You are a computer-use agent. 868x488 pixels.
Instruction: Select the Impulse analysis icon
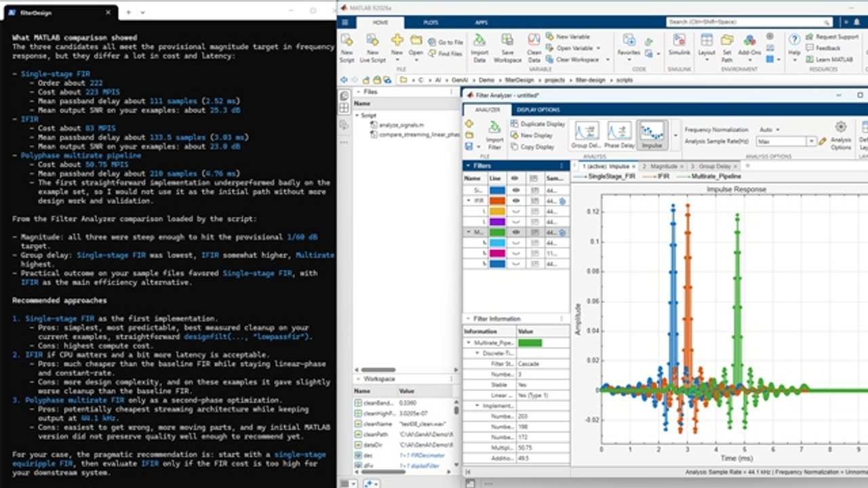pos(652,136)
